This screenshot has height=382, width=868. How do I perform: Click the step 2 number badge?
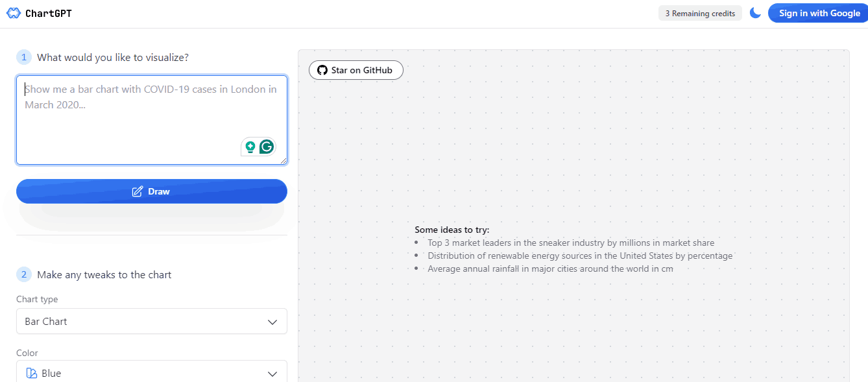(23, 274)
